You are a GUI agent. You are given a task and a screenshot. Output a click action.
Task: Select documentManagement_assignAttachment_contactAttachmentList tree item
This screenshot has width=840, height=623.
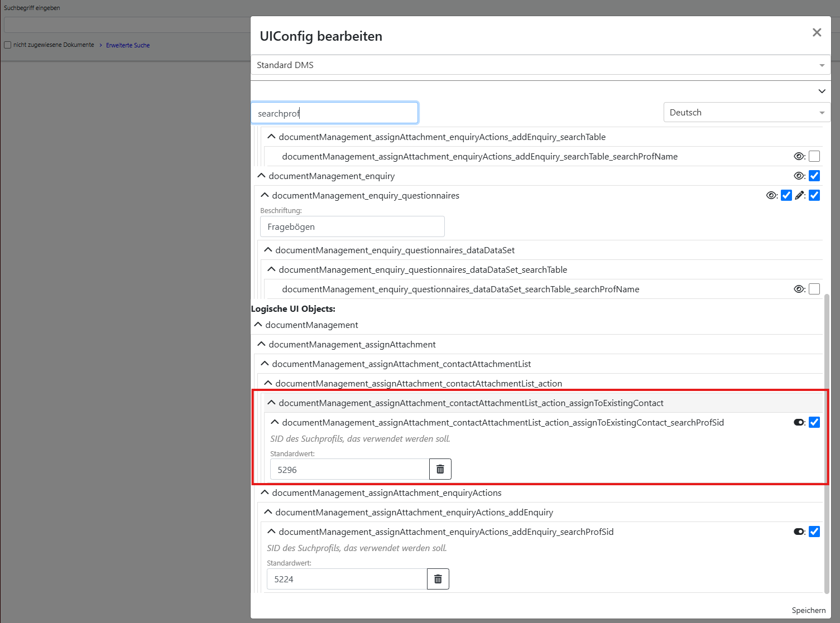pos(401,364)
